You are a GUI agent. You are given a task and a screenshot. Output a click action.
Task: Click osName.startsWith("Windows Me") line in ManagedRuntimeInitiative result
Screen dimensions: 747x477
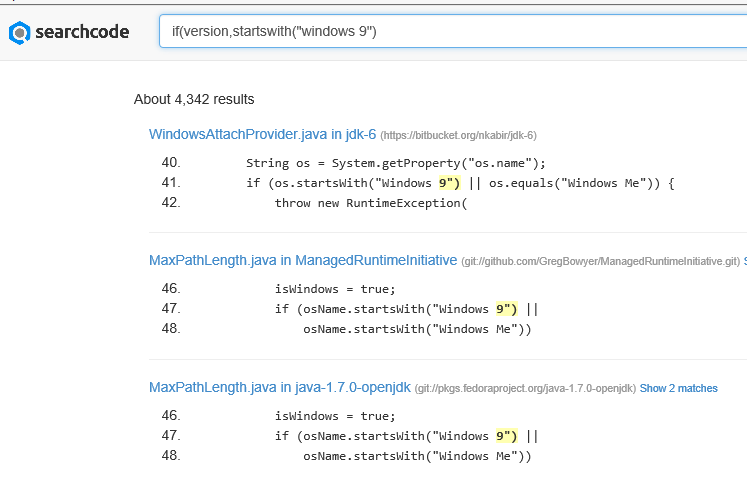[x=417, y=329]
